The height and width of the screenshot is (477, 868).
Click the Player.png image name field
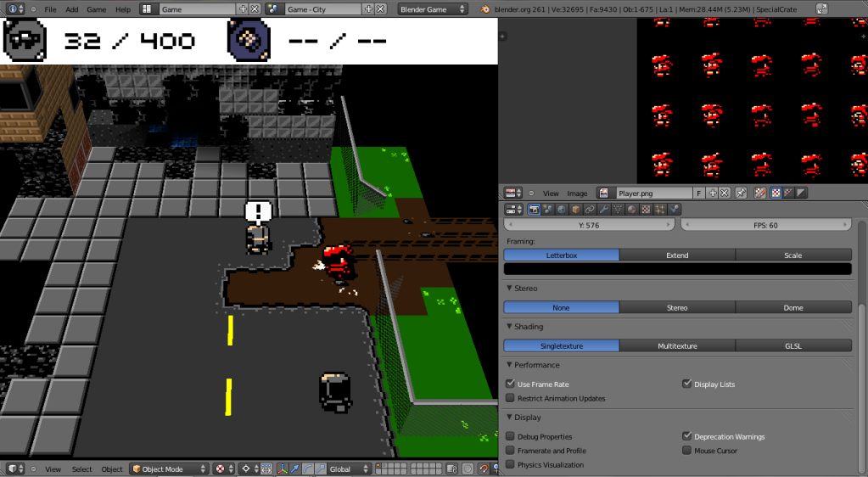click(654, 193)
